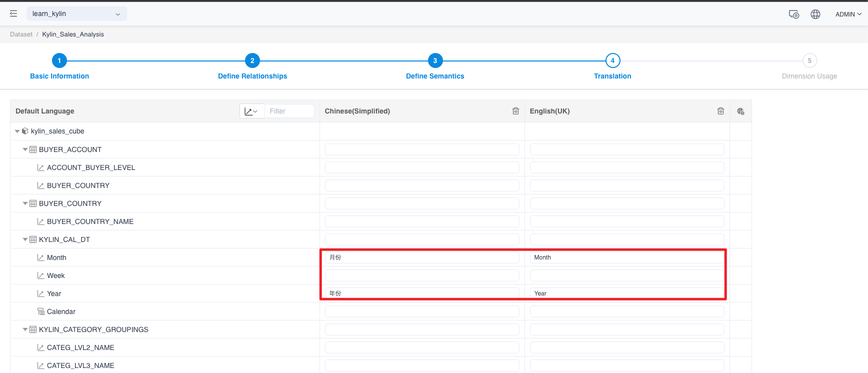Click the step 5 Dimension Usage circle
The image size is (868, 373).
pos(809,61)
